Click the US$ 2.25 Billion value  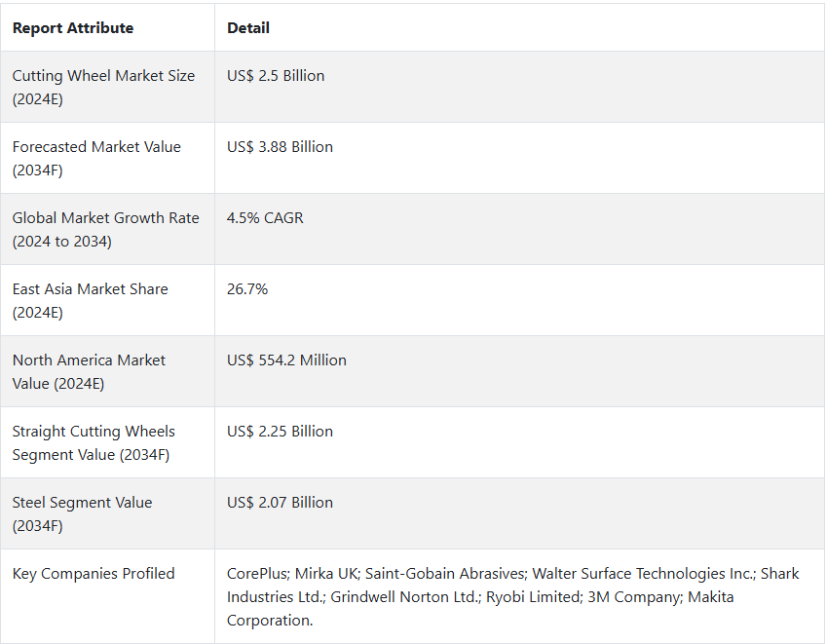tap(280, 432)
